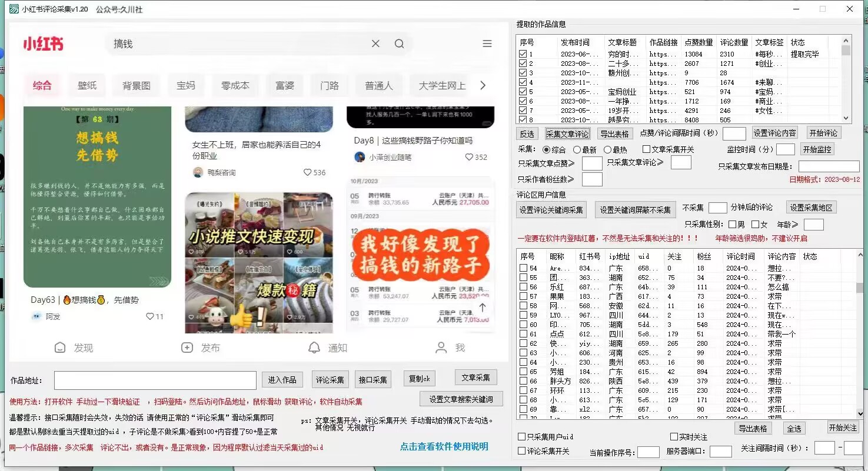Image resolution: width=868 pixels, height=471 pixels.
Task: Click the 开始关注 button
Action: coord(843,427)
